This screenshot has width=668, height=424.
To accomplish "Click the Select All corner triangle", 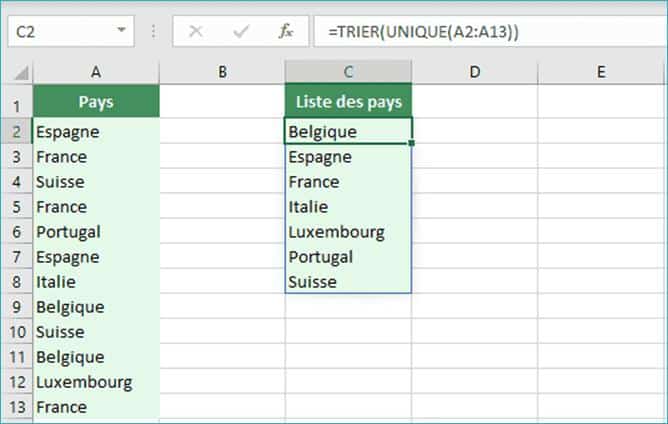I will click(x=20, y=72).
